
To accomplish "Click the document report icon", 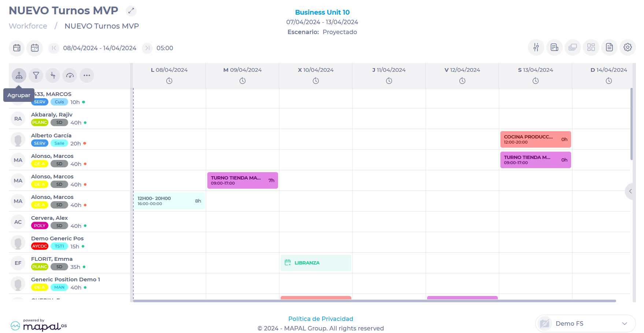I will [x=609, y=48].
